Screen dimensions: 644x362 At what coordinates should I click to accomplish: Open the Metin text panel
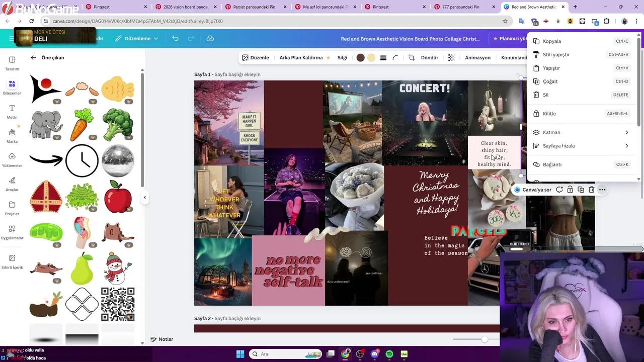[x=12, y=111]
